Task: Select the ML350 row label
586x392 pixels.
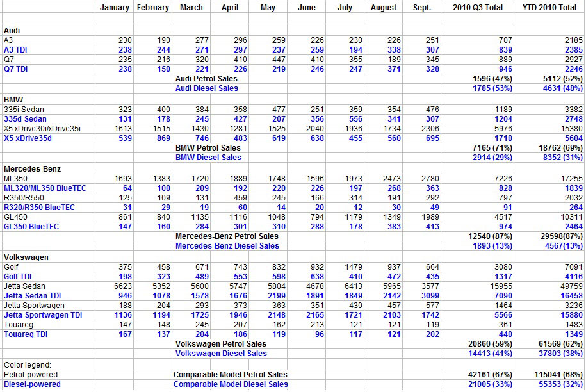Action: coord(15,179)
